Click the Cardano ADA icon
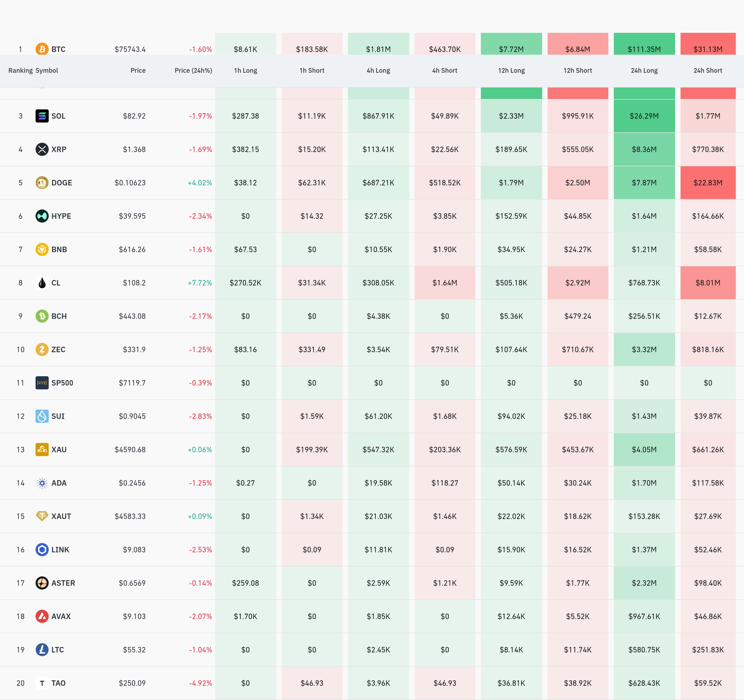Screen dimensions: 744x700 42,483
